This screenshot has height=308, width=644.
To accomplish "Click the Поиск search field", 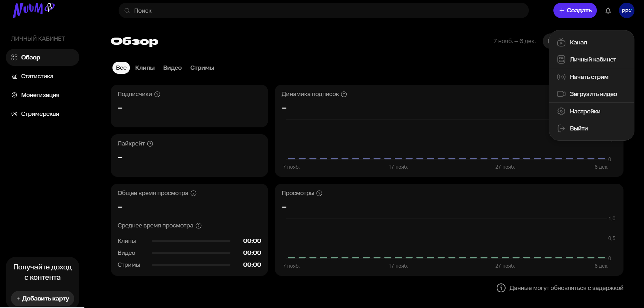I will tap(323, 11).
